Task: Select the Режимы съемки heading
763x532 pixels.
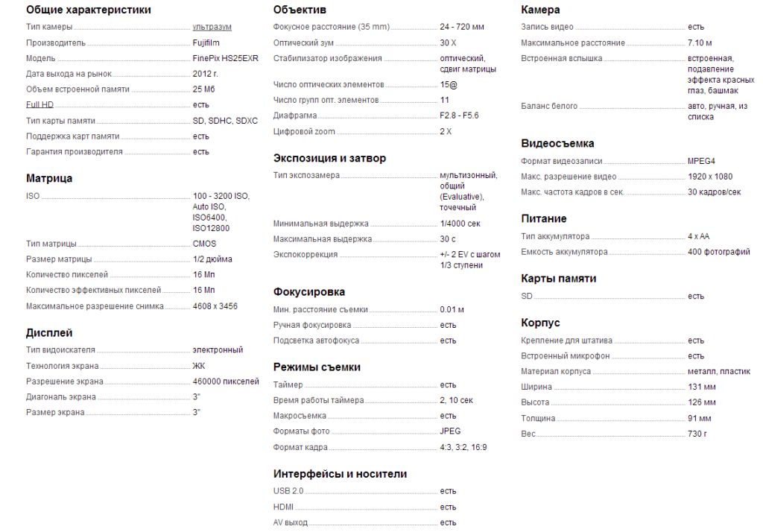Action: tap(317, 367)
